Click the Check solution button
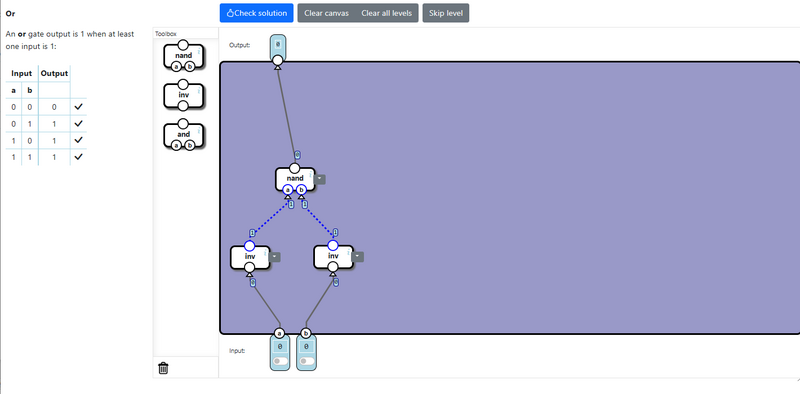The width and height of the screenshot is (800, 394). tap(257, 13)
